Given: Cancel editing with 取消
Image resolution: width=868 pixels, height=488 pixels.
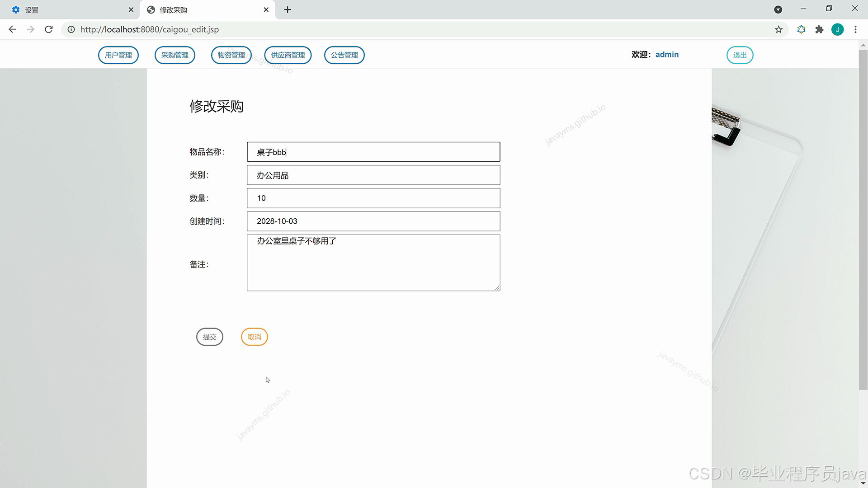Looking at the screenshot, I should coord(255,337).
